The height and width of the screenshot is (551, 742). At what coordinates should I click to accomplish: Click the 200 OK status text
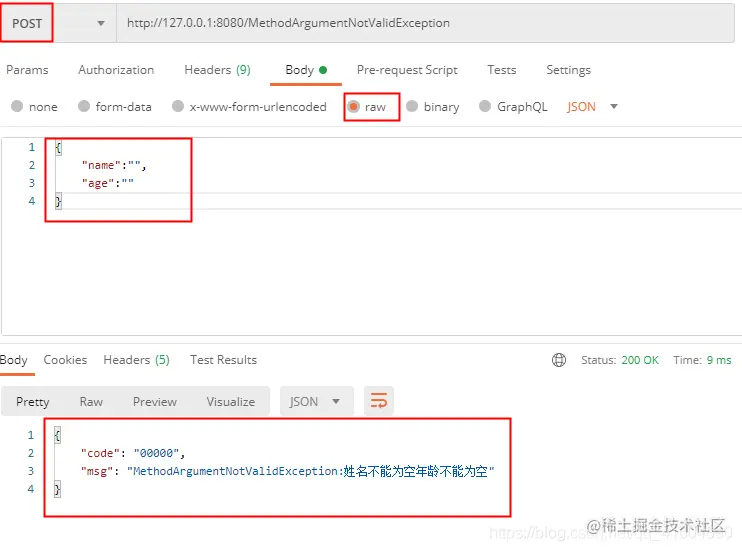pyautogui.click(x=640, y=360)
